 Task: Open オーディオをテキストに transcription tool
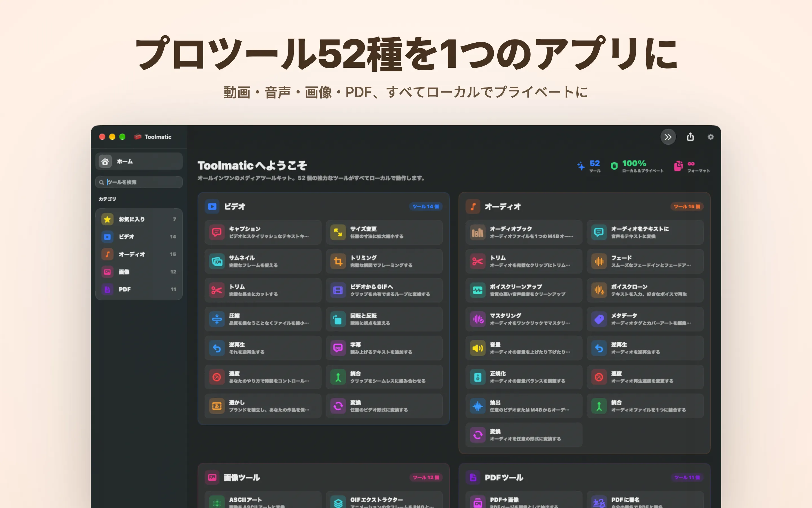(645, 232)
